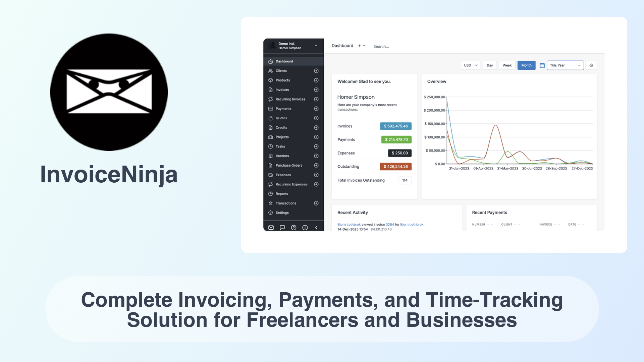Toggle the Day view button

(490, 65)
